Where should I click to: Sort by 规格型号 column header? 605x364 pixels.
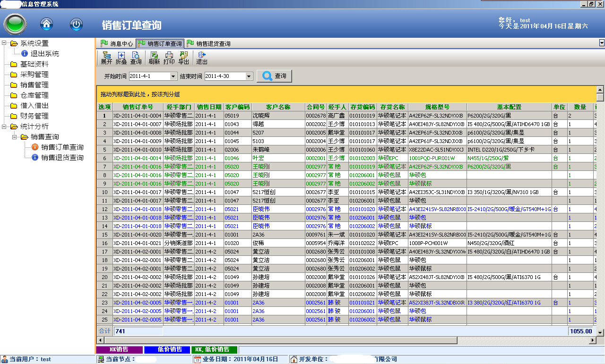point(437,107)
